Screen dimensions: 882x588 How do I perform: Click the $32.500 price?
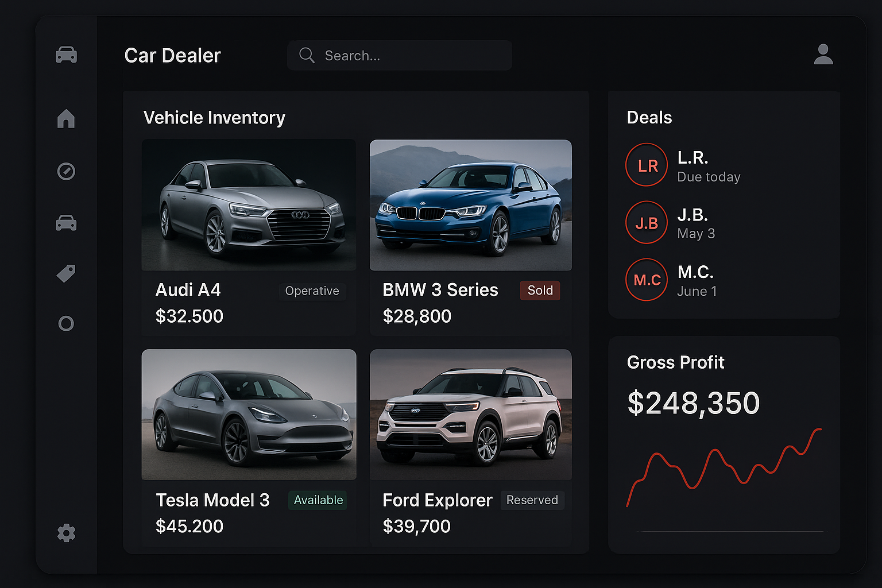click(189, 316)
